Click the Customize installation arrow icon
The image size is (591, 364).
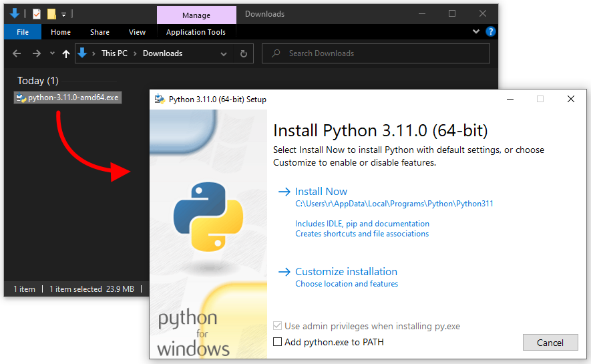(x=284, y=272)
